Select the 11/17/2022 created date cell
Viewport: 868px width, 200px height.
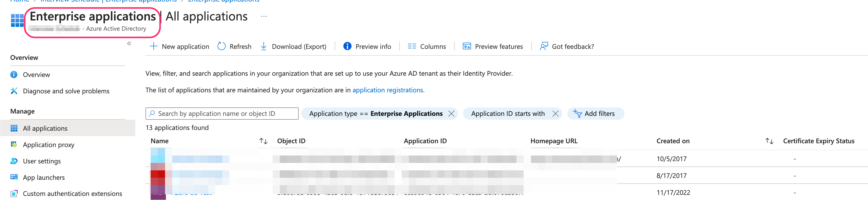click(x=673, y=193)
